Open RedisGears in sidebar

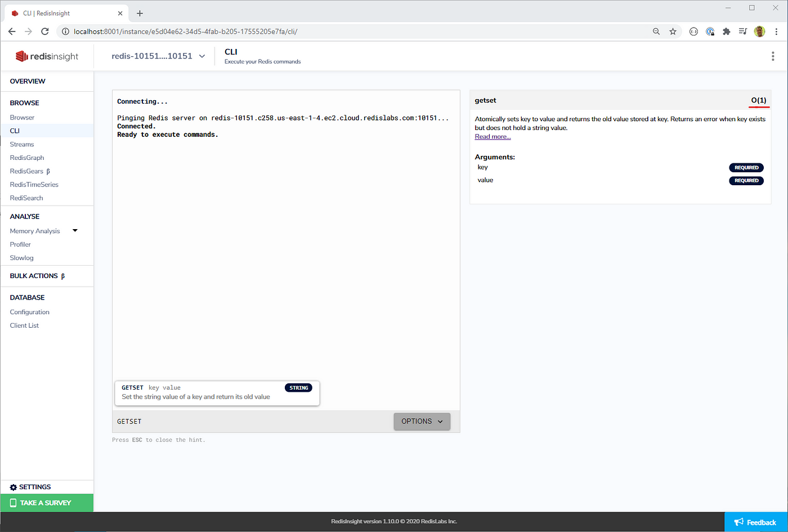[30, 171]
